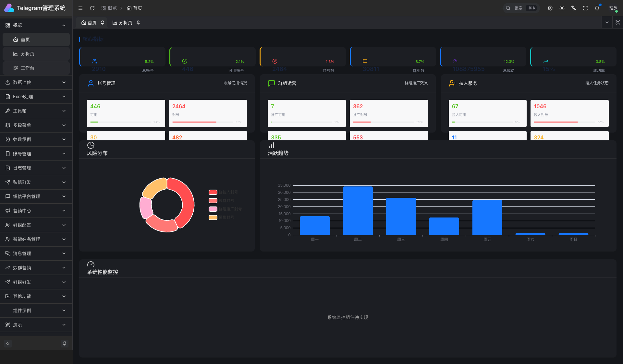Collapse the sidebar with the double-arrow icon

pos(8,343)
